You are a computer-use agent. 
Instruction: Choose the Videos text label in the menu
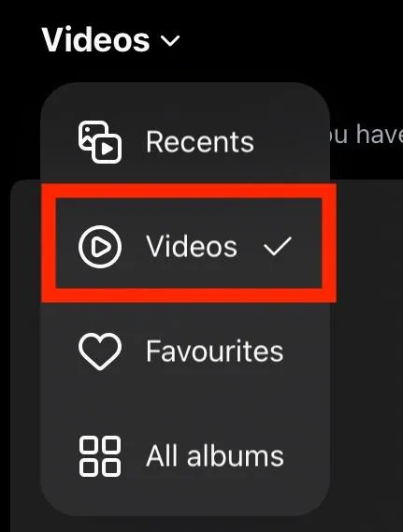click(x=192, y=247)
